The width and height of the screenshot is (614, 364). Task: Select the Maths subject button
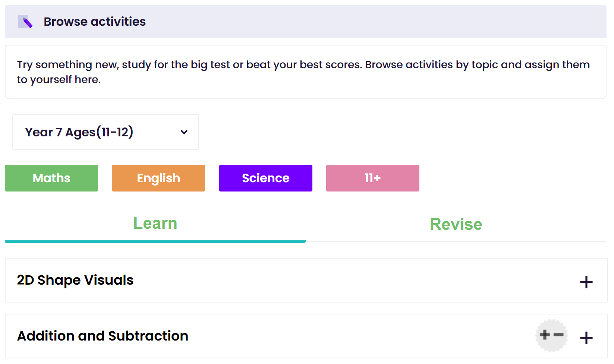[x=51, y=178]
